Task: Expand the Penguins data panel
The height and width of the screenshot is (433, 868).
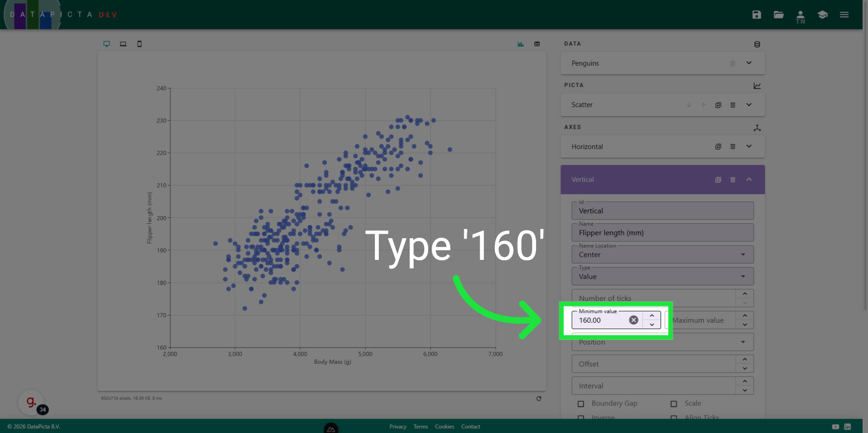Action: pos(749,63)
